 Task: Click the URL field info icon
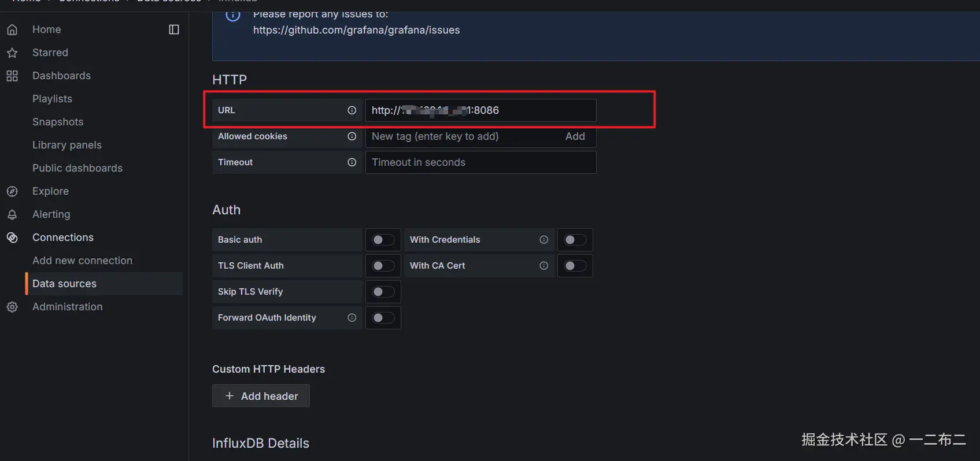(x=352, y=110)
